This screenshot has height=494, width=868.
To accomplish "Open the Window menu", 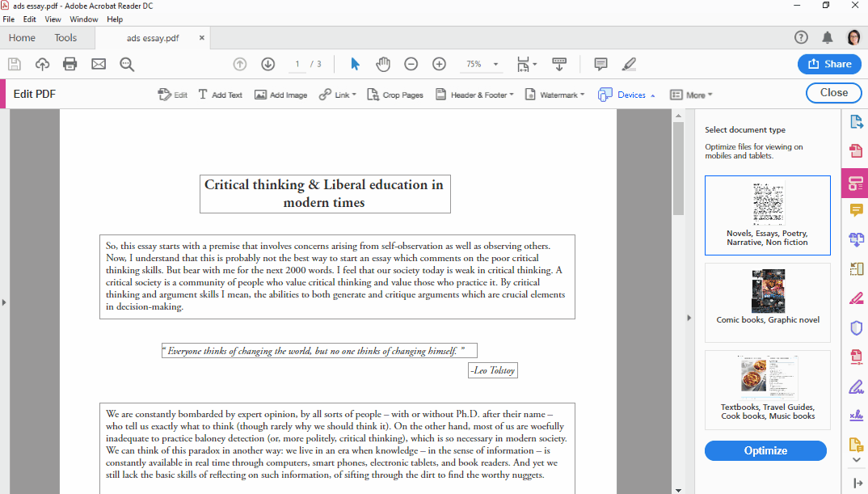I will (x=83, y=19).
